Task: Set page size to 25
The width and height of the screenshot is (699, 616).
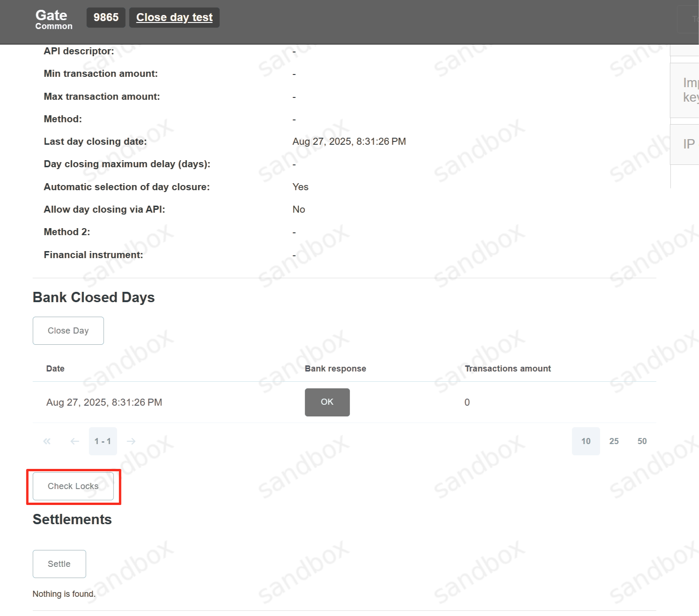Action: click(614, 441)
